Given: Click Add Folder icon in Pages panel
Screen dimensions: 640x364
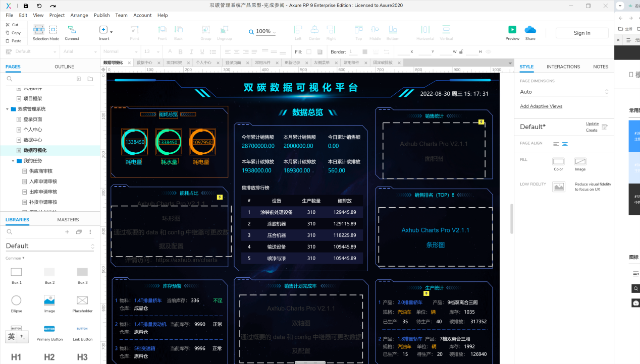Looking at the screenshot, I should click(x=90, y=79).
